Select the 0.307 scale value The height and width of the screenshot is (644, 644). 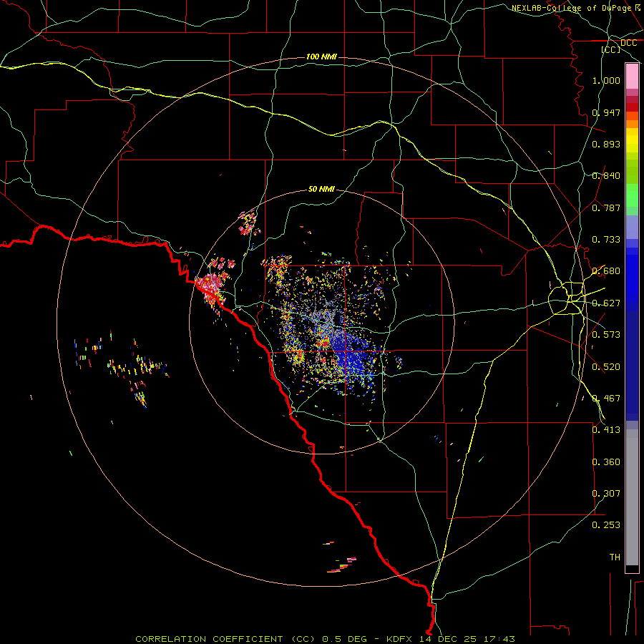(x=606, y=494)
